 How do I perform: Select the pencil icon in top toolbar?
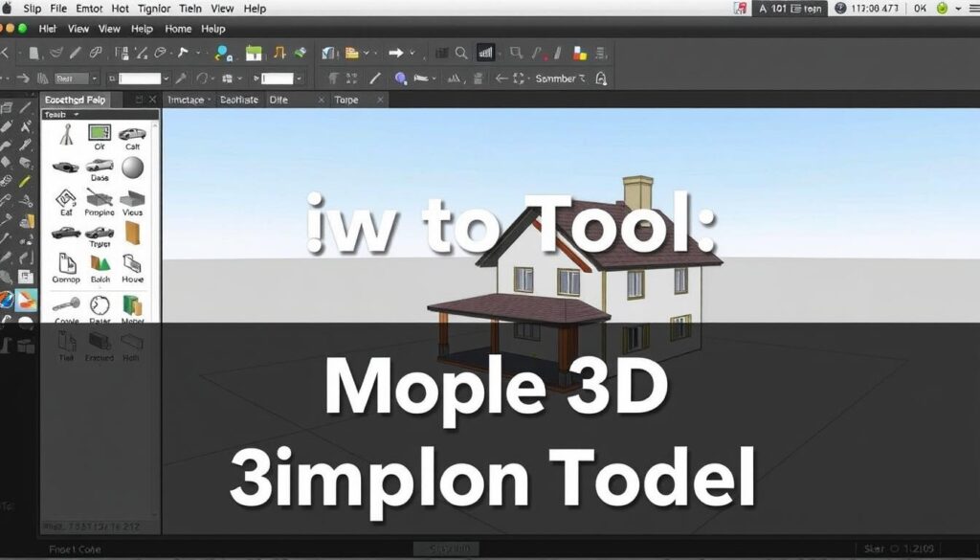pos(76,53)
